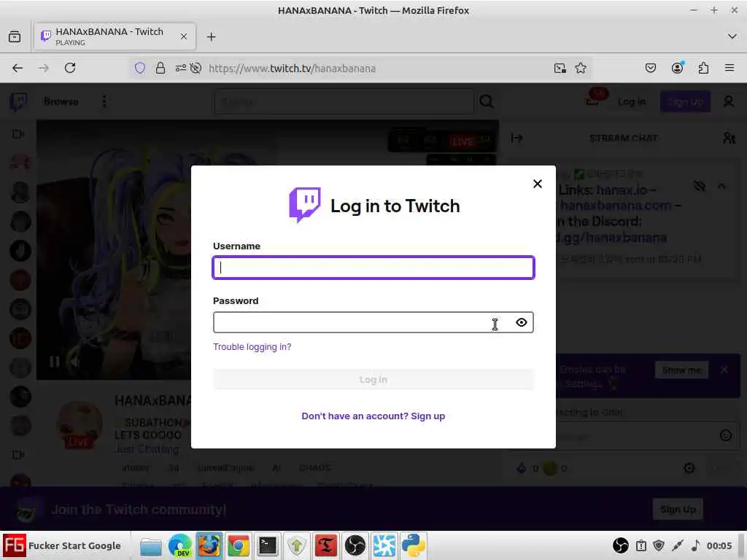Go forward with the browser forward arrow
The height and width of the screenshot is (560, 747).
point(44,68)
